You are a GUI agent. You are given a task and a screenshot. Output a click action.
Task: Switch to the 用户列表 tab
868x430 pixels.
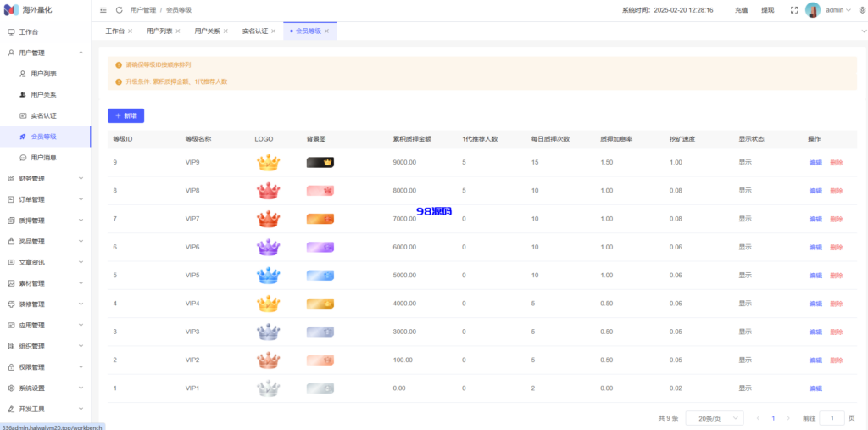click(x=159, y=31)
